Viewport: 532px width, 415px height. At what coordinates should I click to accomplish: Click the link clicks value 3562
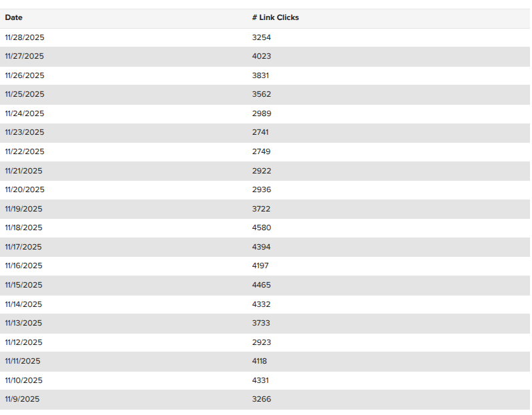point(262,95)
